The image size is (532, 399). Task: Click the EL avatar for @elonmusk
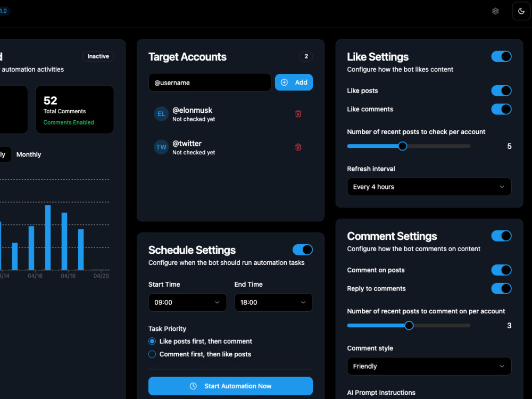click(161, 114)
